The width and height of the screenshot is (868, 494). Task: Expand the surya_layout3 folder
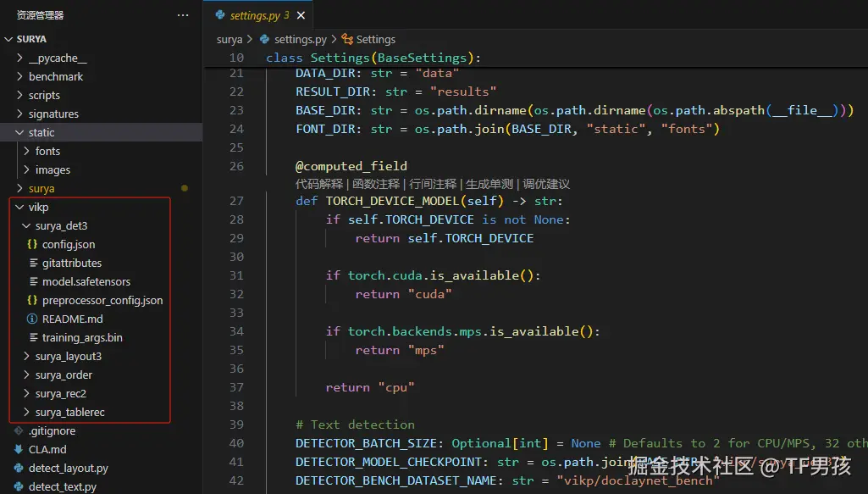pos(27,356)
